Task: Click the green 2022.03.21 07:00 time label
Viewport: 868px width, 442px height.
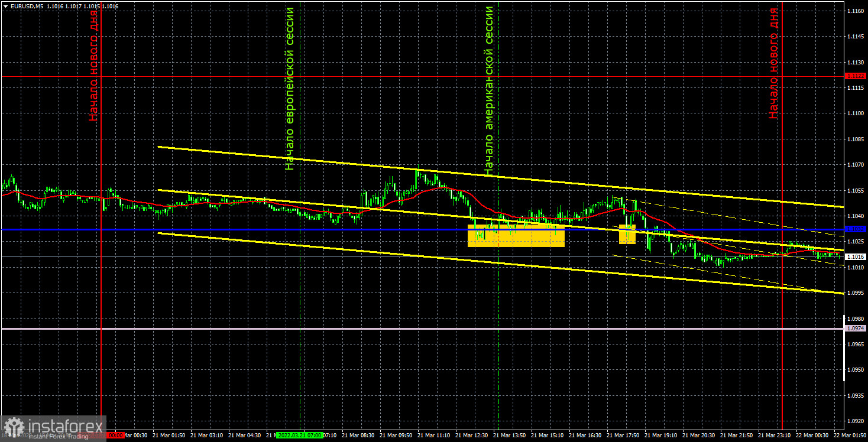Action: coord(300,435)
